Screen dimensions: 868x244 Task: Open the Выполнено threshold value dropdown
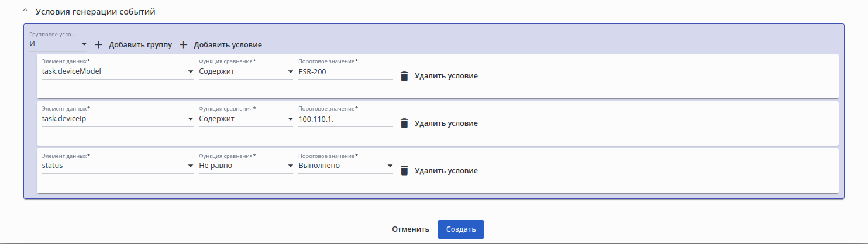coord(345,166)
